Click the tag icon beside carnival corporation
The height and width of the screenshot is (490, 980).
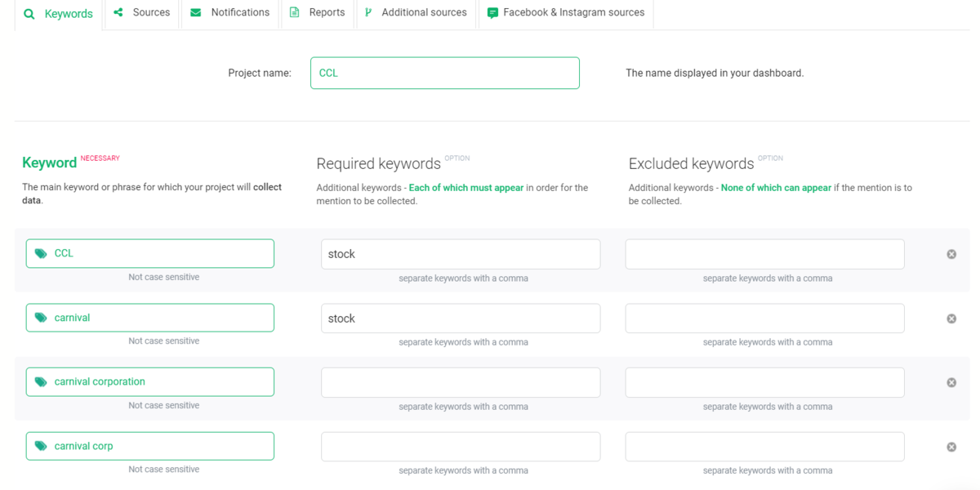(x=41, y=381)
